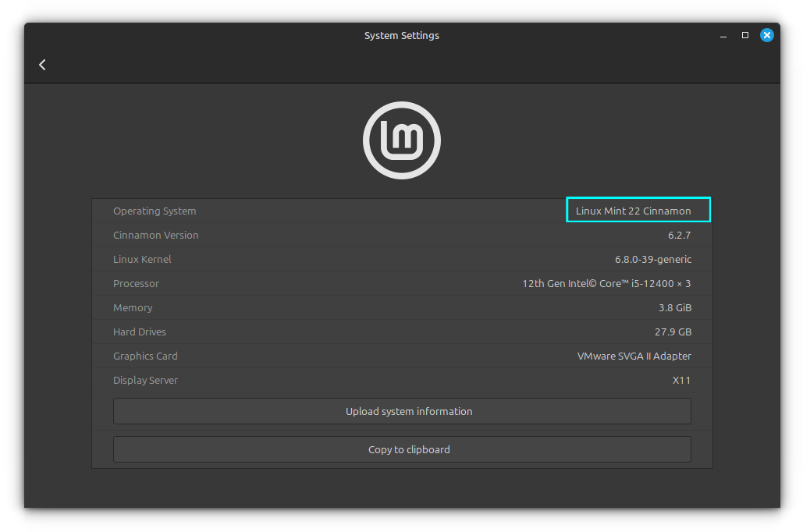Click the Linux Kernel label

pyautogui.click(x=142, y=259)
